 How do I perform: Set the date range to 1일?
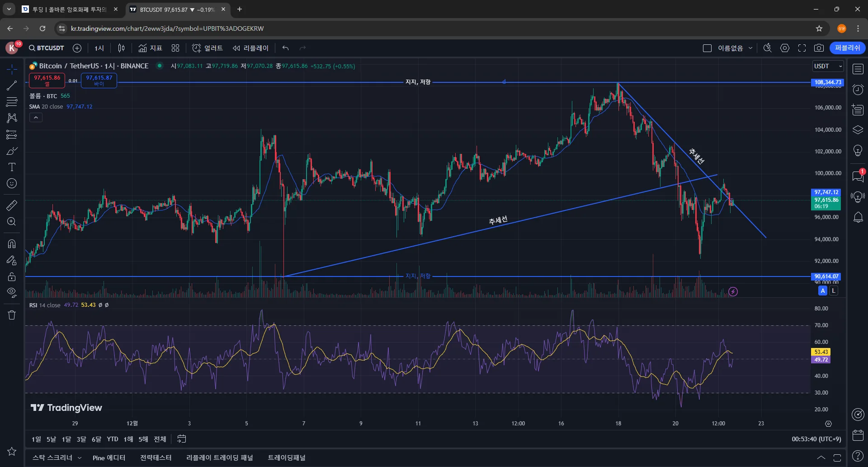click(x=36, y=439)
